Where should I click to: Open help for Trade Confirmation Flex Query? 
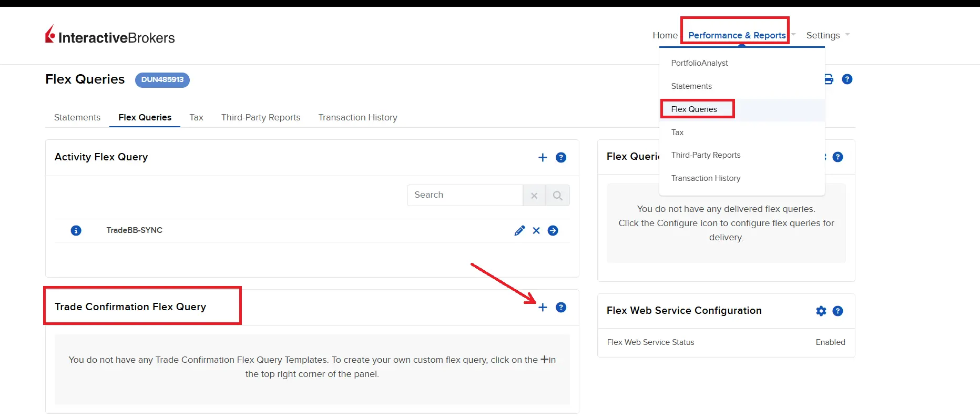click(x=561, y=308)
